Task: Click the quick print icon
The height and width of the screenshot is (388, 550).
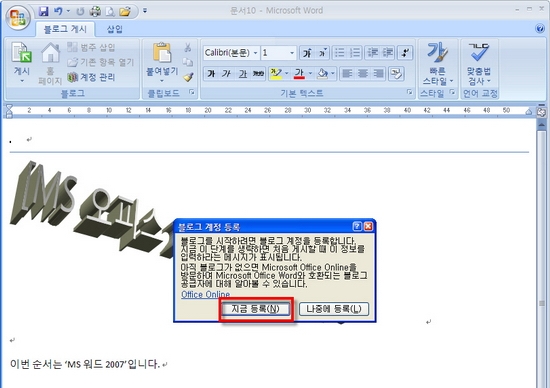Action: click(95, 12)
